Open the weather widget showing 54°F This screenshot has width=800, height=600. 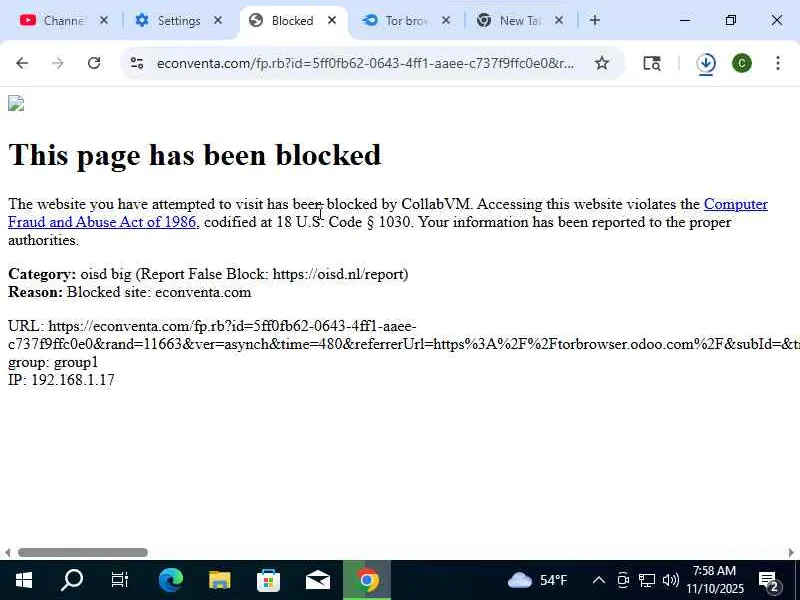point(538,580)
